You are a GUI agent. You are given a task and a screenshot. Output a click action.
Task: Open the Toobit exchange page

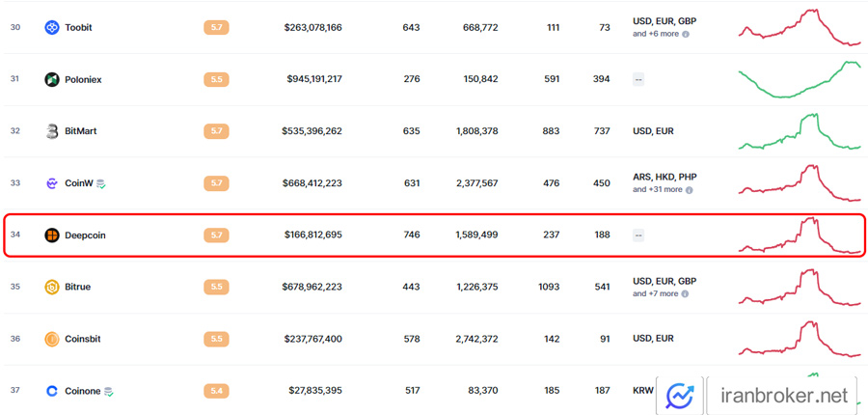click(78, 27)
